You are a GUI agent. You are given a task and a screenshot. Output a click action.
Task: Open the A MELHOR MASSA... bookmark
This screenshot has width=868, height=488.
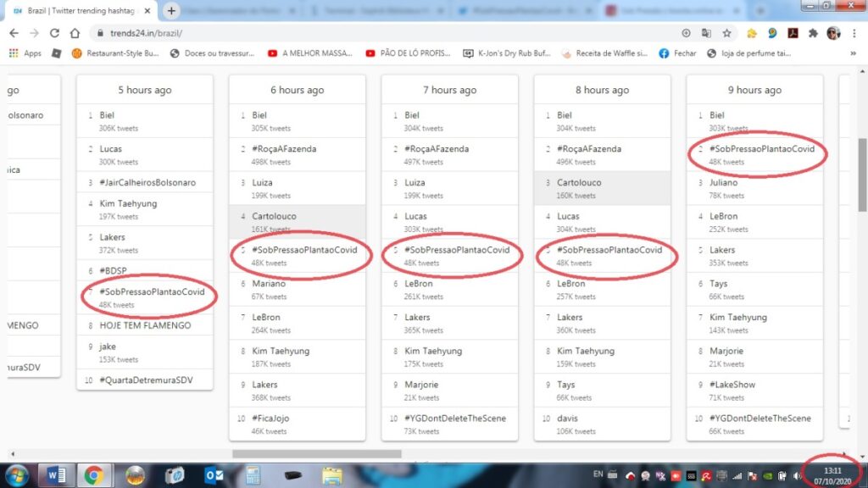tap(310, 53)
